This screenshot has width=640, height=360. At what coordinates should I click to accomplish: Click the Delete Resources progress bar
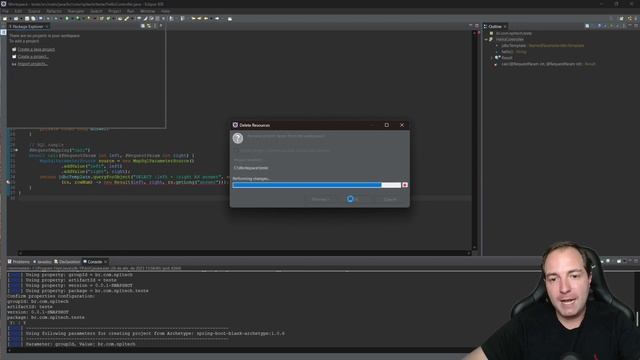[x=317, y=185]
